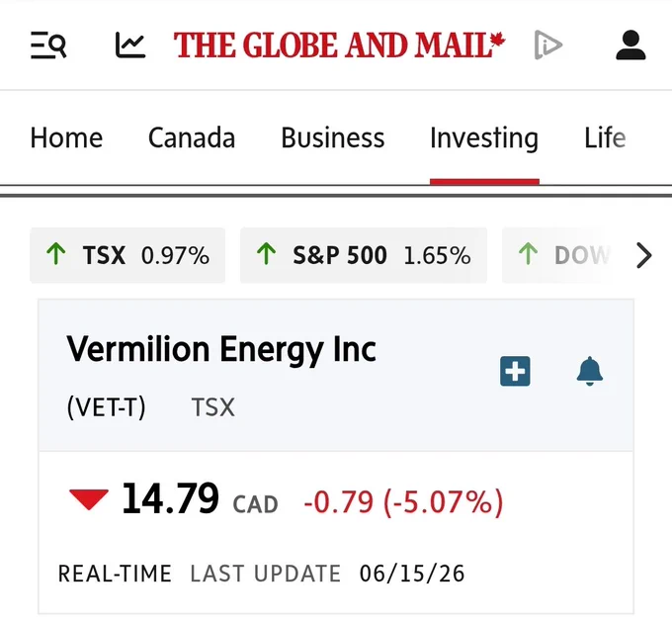The image size is (672, 624).
Task: View the S&P 500 index ticker
Action: (364, 255)
